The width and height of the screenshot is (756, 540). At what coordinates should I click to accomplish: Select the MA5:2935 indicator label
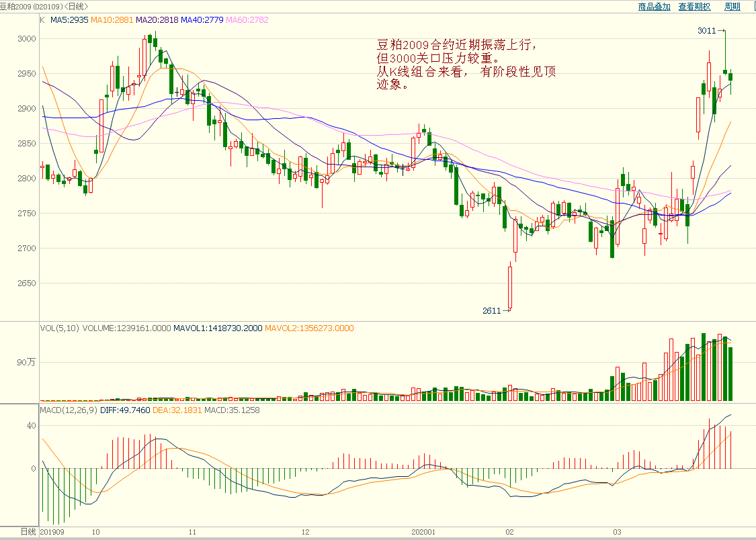click(69, 20)
